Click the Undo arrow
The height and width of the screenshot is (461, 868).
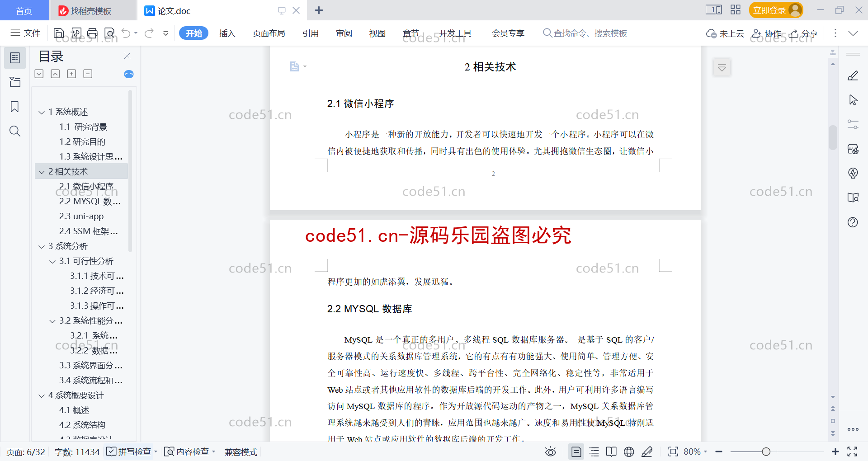[x=126, y=33]
